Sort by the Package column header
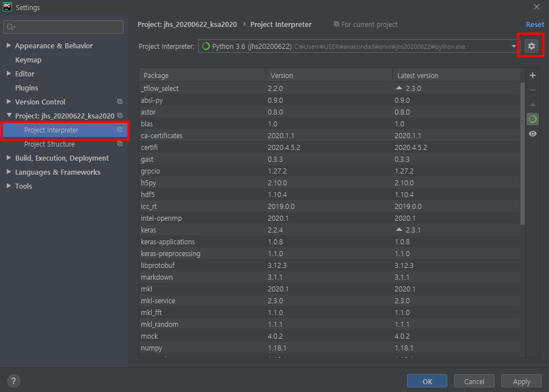 tap(203, 75)
